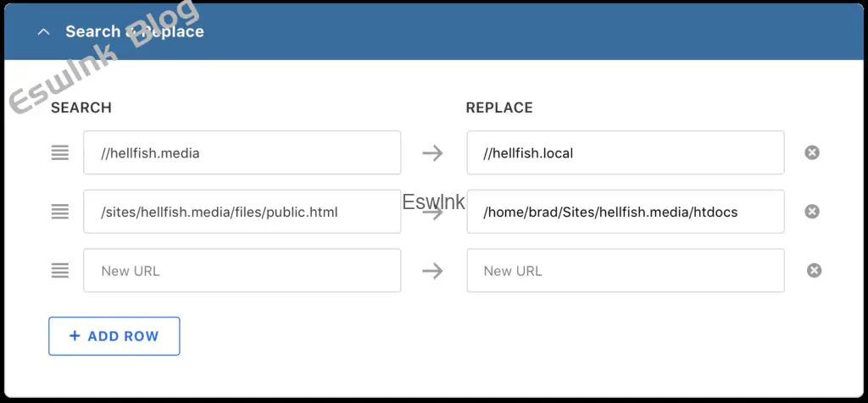The width and height of the screenshot is (868, 403).
Task: Click the drag handle of the empty row
Action: click(x=59, y=271)
